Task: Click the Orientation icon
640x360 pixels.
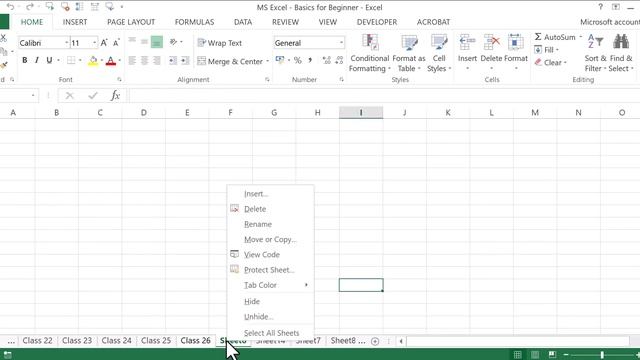Action: [173, 42]
